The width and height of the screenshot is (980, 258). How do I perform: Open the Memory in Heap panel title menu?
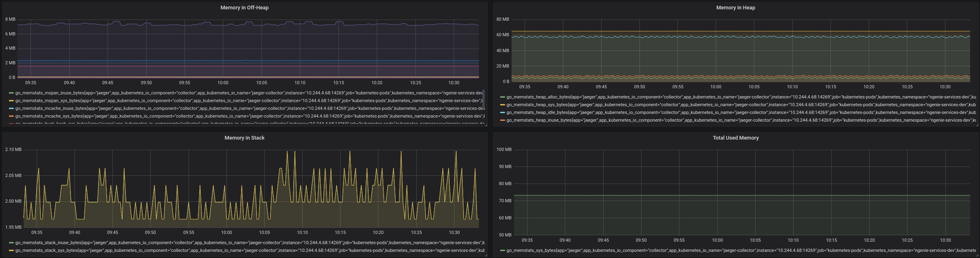pyautogui.click(x=736, y=8)
